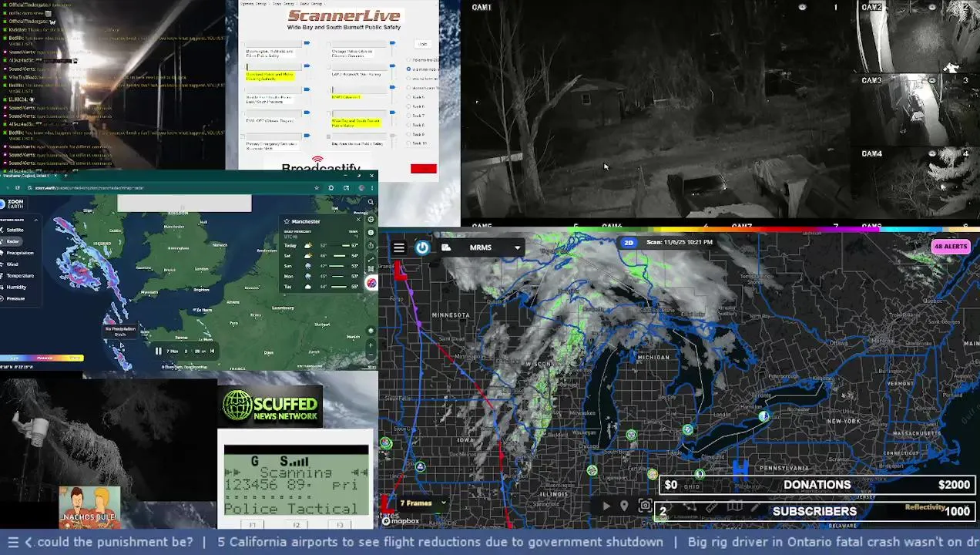Select the Humidity layer in Zoom Earth
Screen dimensions: 980x555
[x=14, y=287]
